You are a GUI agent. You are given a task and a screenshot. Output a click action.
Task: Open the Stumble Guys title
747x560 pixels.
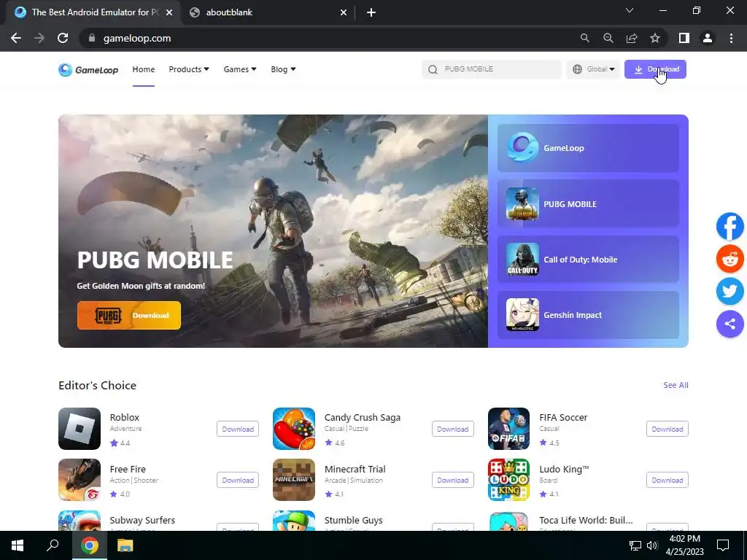[354, 521]
